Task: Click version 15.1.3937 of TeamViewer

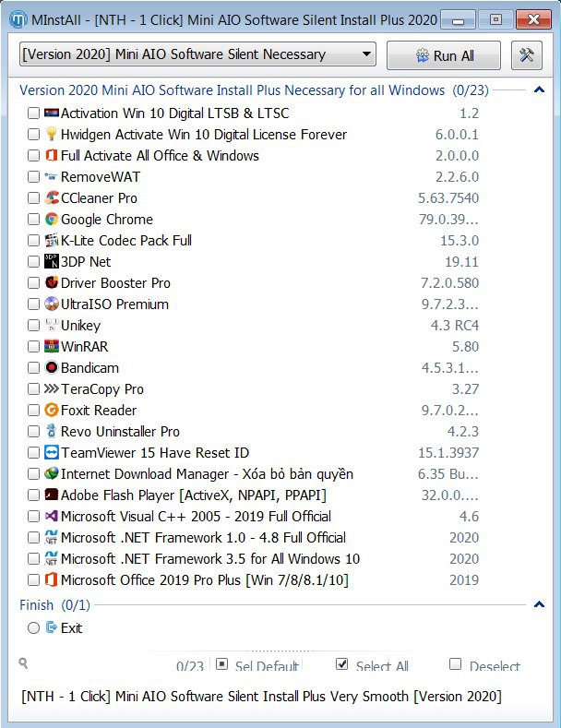Action: [448, 453]
